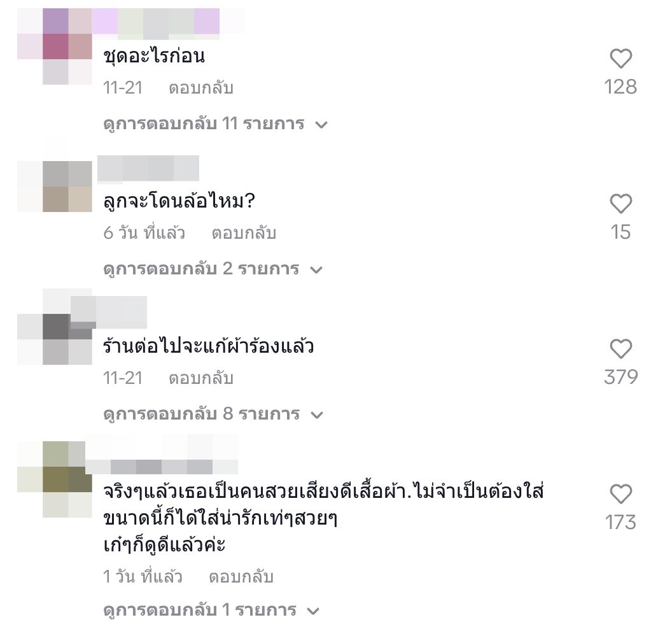Show the 8 replies under third comment
Viewport: 672px width, 629px height.
pos(213,414)
